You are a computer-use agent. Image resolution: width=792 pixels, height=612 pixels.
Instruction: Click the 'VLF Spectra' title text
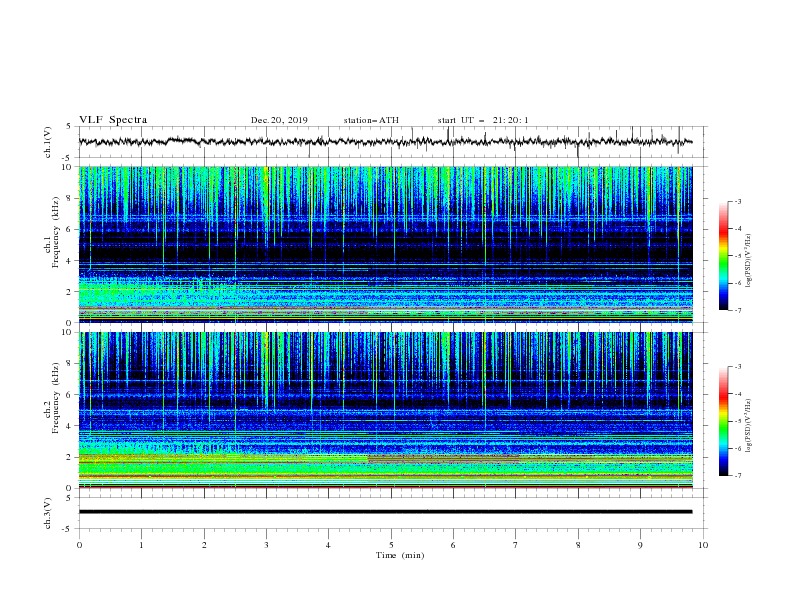113,120
